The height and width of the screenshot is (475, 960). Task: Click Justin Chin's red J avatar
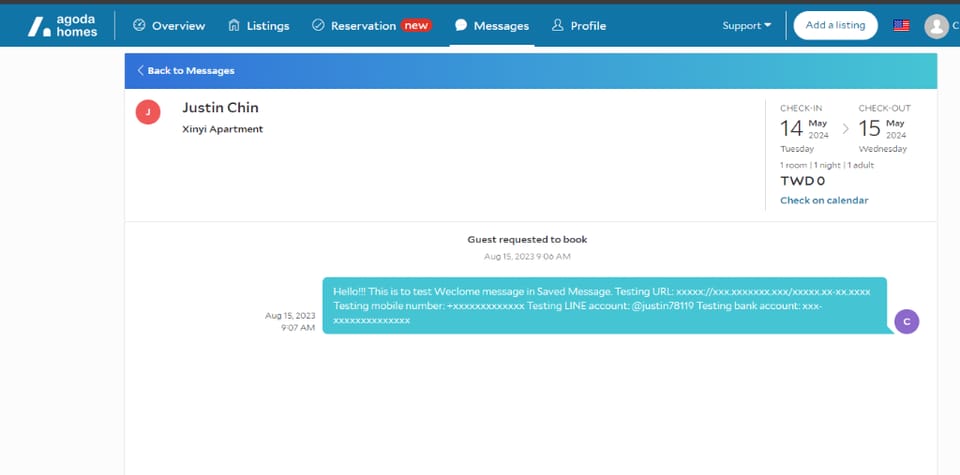pos(148,112)
